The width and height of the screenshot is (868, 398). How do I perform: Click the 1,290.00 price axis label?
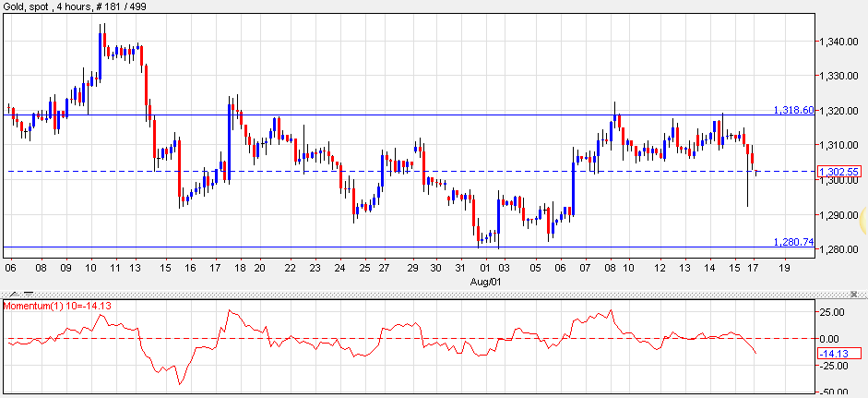(839, 215)
